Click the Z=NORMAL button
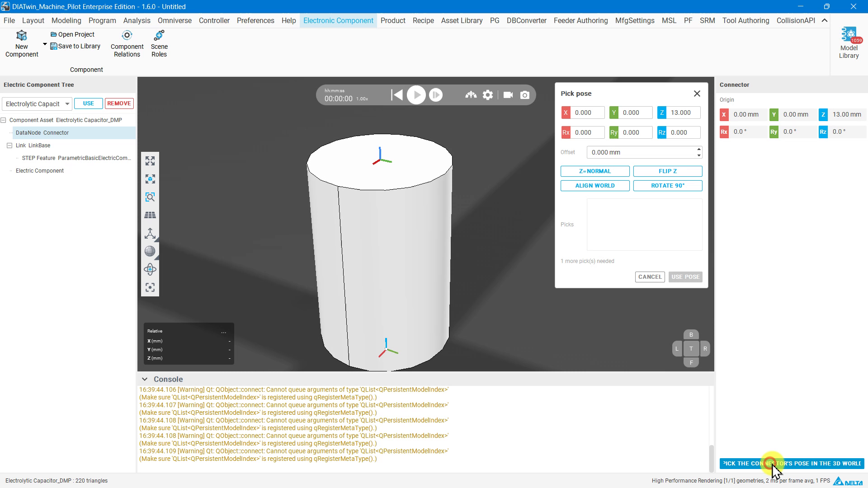 595,171
